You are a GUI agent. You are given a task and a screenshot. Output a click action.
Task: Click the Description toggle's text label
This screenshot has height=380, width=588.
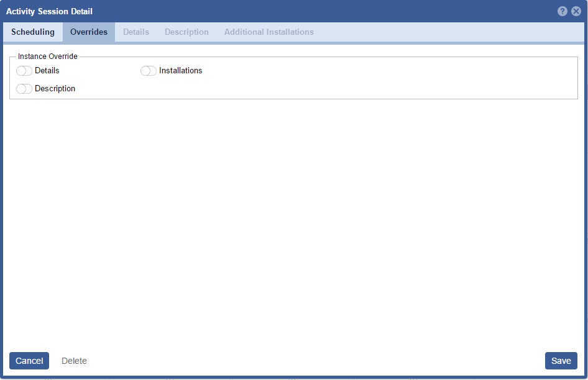pyautogui.click(x=55, y=89)
